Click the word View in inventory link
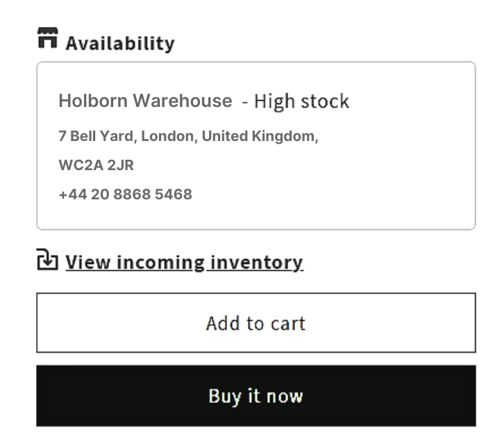 pos(87,263)
